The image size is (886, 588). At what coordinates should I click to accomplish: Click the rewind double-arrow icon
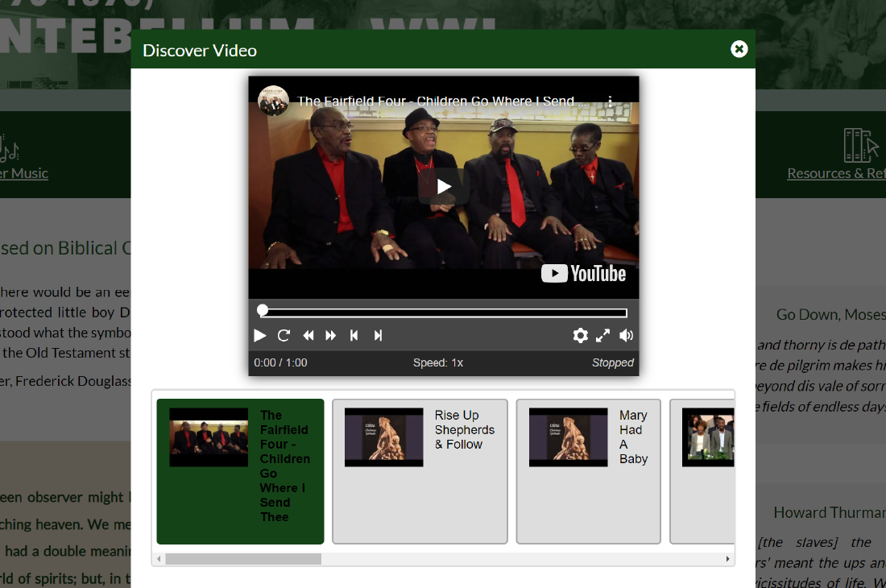(x=308, y=336)
